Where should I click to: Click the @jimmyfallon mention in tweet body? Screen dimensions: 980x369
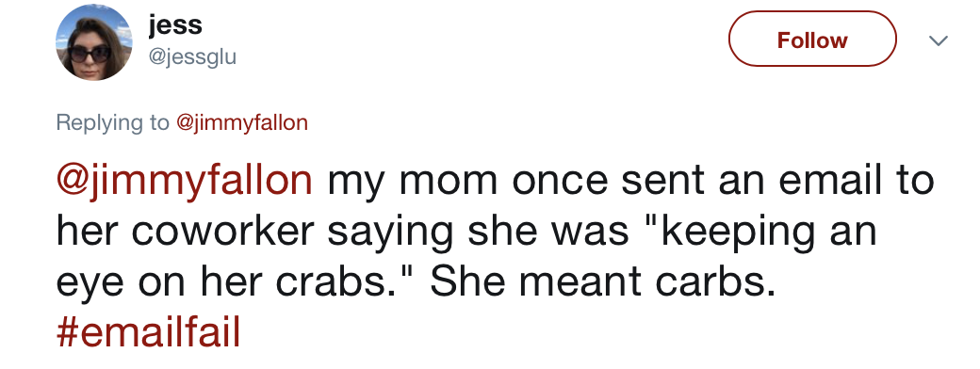pos(185,181)
